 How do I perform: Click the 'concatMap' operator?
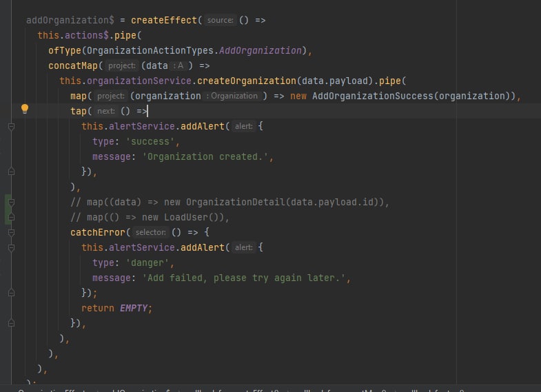(x=73, y=66)
